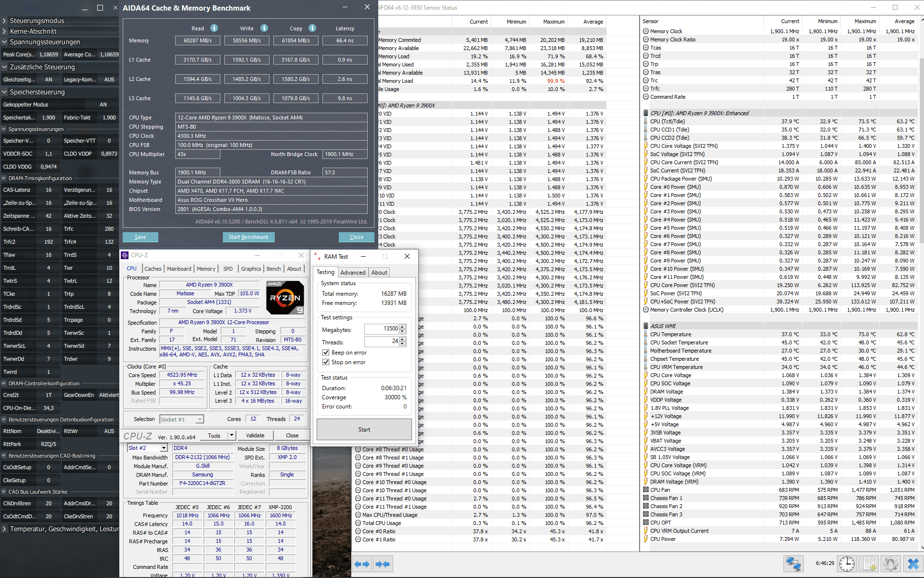The height and width of the screenshot is (578, 924).
Task: Open the Socket #1 selection dropdown
Action: (x=200, y=420)
